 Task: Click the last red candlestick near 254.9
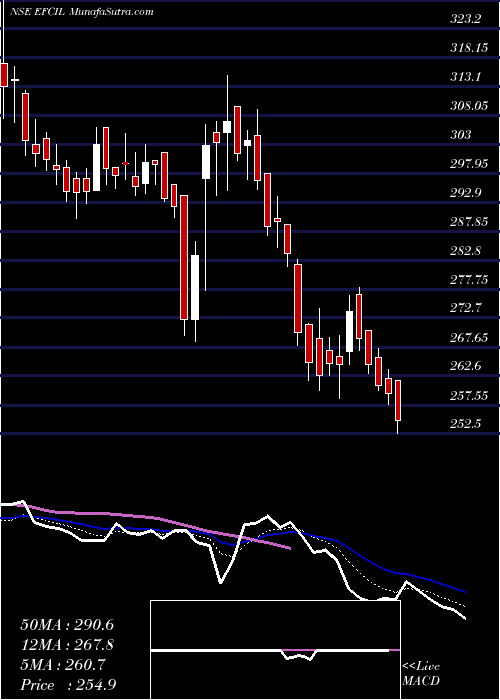pos(398,400)
